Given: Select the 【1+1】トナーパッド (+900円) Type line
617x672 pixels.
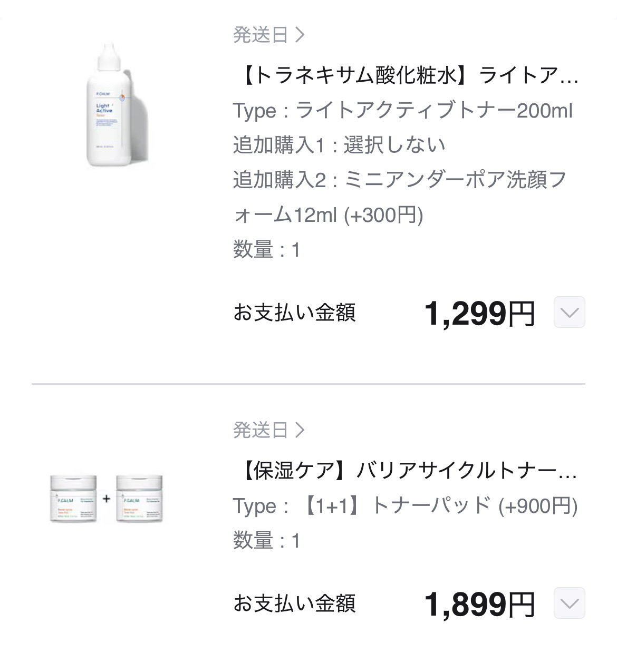Looking at the screenshot, I should [405, 506].
